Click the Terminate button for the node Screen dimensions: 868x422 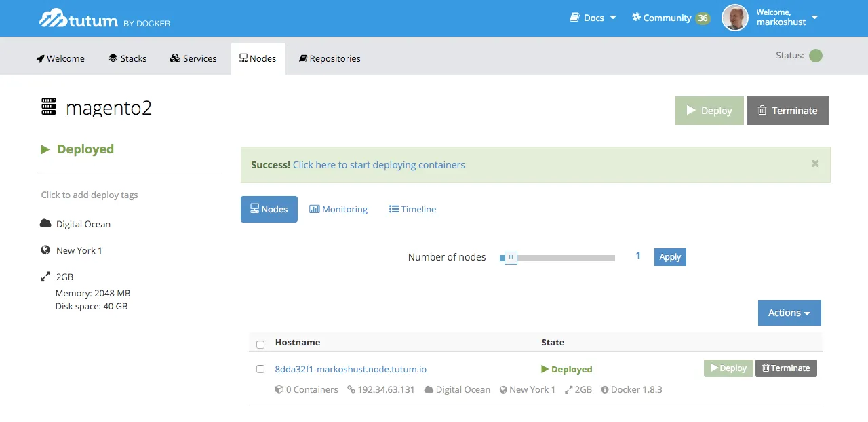coord(786,368)
